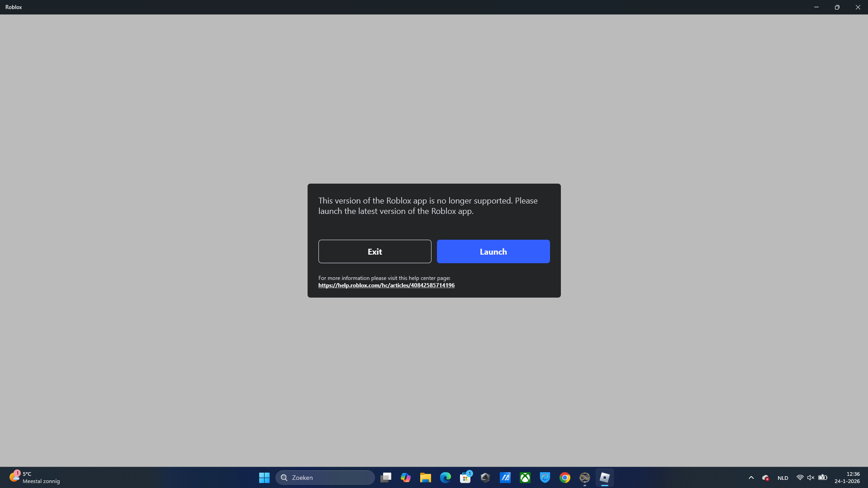Switch keyboard language via NLD indicator
Screen dimensions: 868x488
click(782, 477)
